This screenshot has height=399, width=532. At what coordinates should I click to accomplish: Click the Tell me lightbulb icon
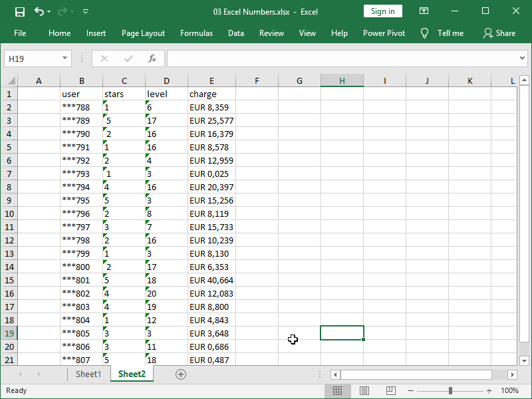click(424, 33)
